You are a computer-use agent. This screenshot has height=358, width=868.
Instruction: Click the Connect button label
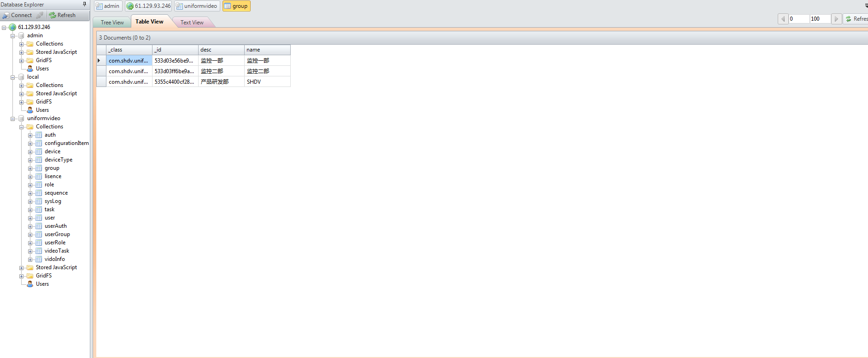(22, 15)
